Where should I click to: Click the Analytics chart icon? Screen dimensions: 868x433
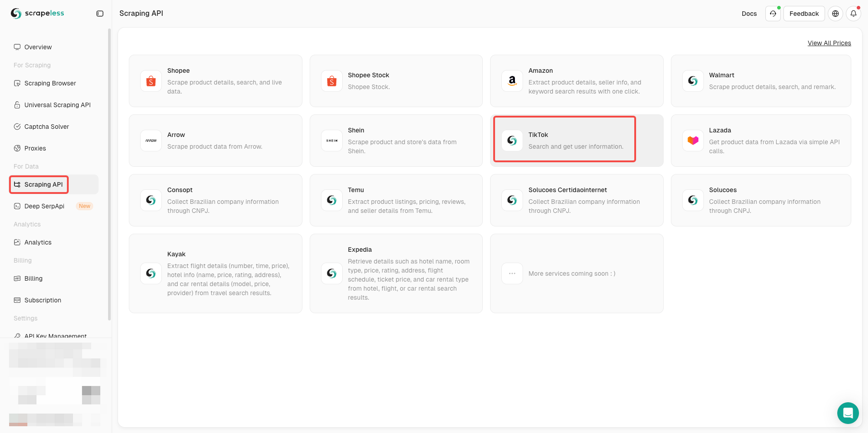17,242
